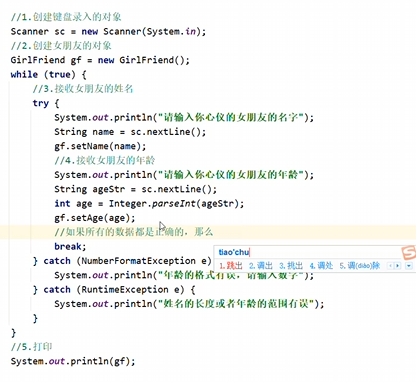Viewport: 416px width, 382px height.
Task: Click the final 'System.out.println(gf);' line
Action: 73,361
